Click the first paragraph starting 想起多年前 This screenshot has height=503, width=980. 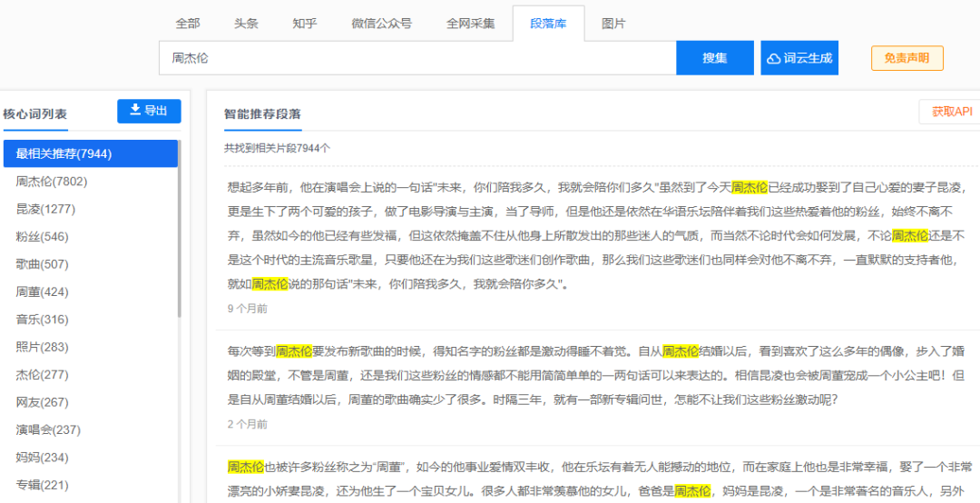(597, 235)
